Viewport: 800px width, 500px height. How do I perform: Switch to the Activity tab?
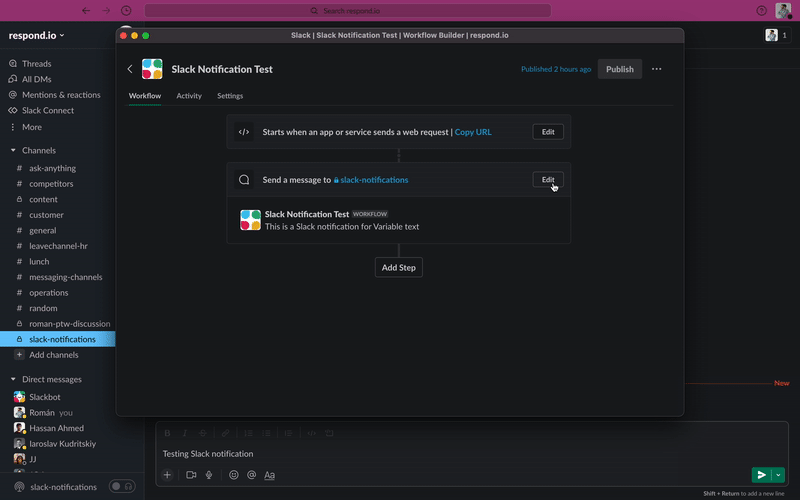189,96
